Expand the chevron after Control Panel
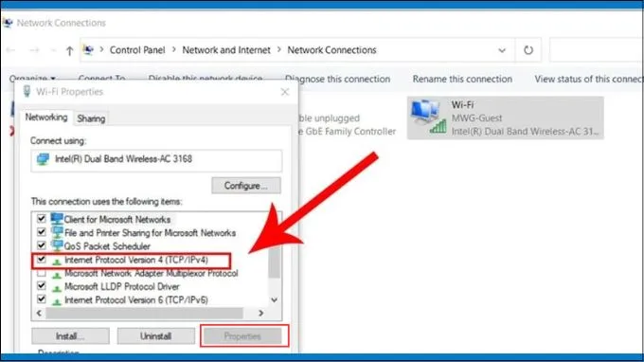The image size is (644, 362). tap(173, 49)
